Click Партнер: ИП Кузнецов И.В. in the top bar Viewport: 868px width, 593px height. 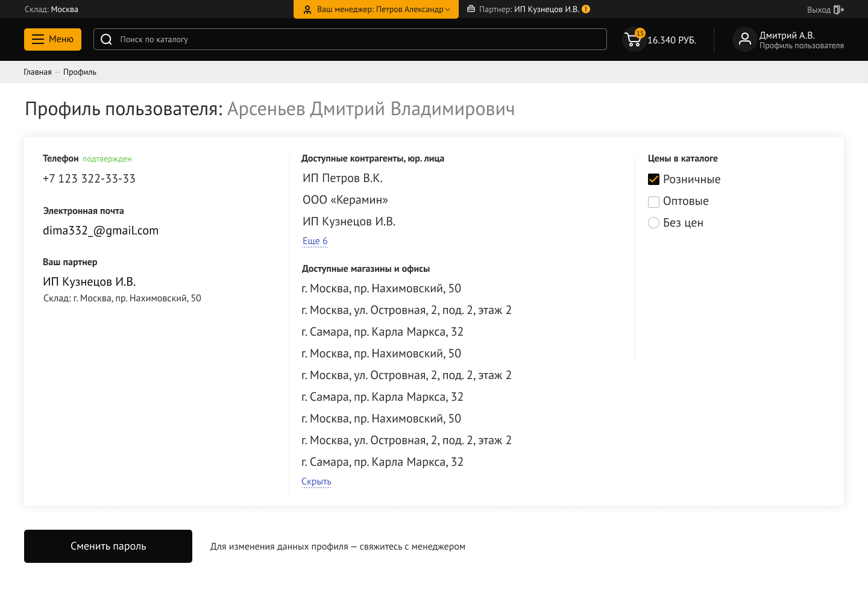pyautogui.click(x=529, y=10)
